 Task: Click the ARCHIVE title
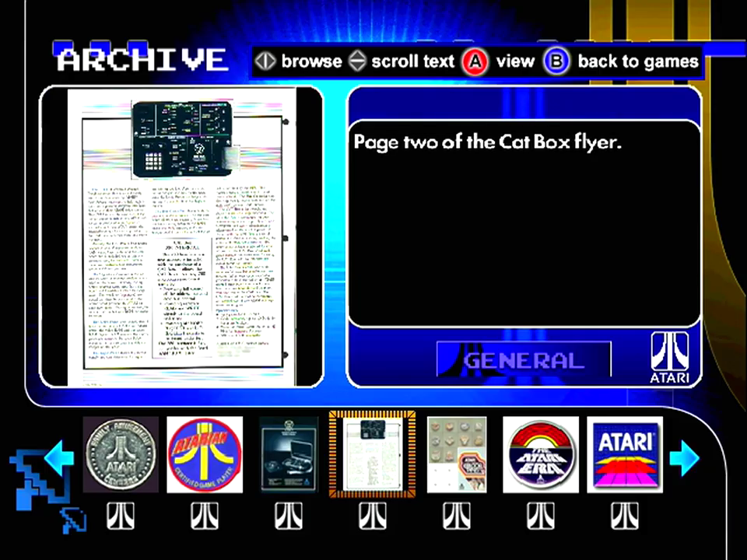click(142, 60)
